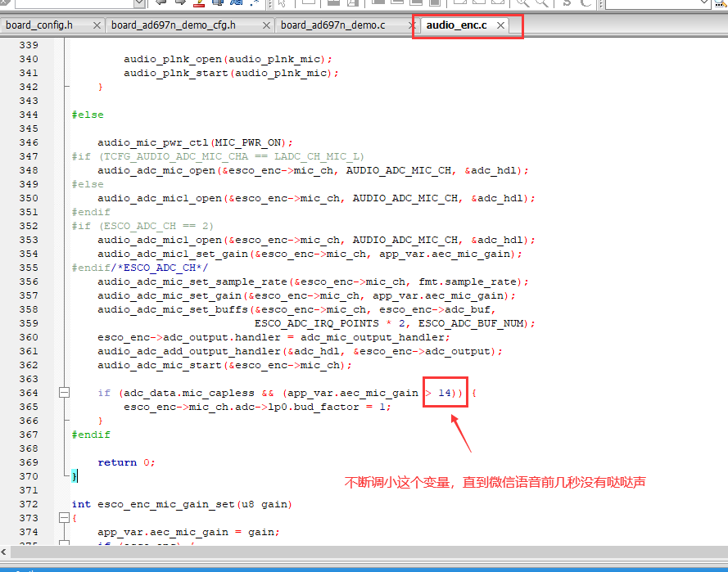Image resolution: width=728 pixels, height=572 pixels.
Task: Click the first magnifier zoom icon
Action: [x=522, y=2]
